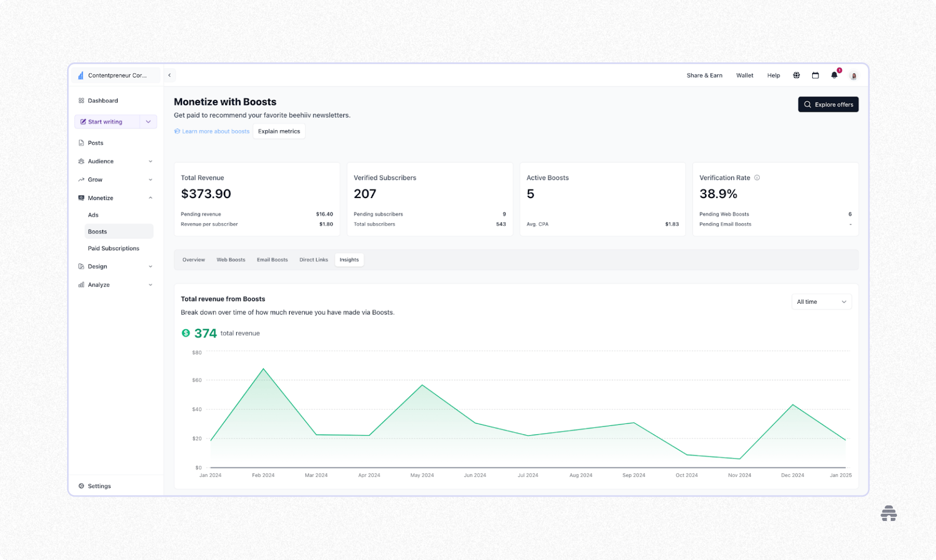Collapse the Monetize section
The height and width of the screenshot is (560, 936).
[x=150, y=198]
